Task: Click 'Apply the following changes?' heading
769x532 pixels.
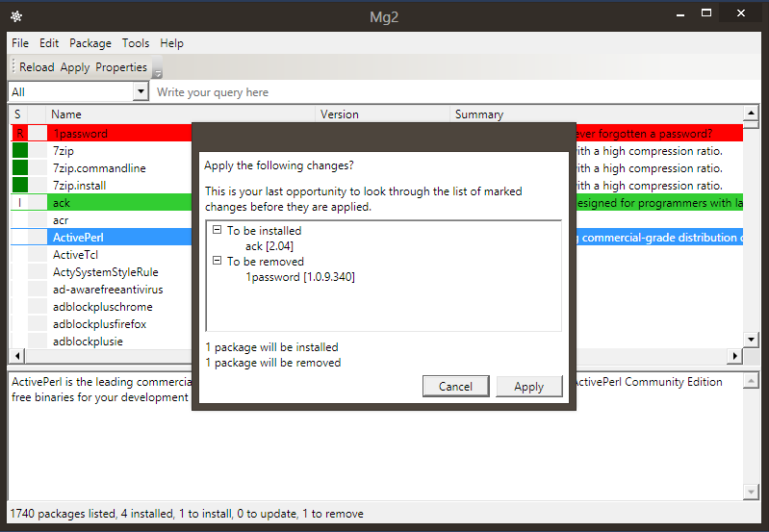Action: (x=278, y=165)
